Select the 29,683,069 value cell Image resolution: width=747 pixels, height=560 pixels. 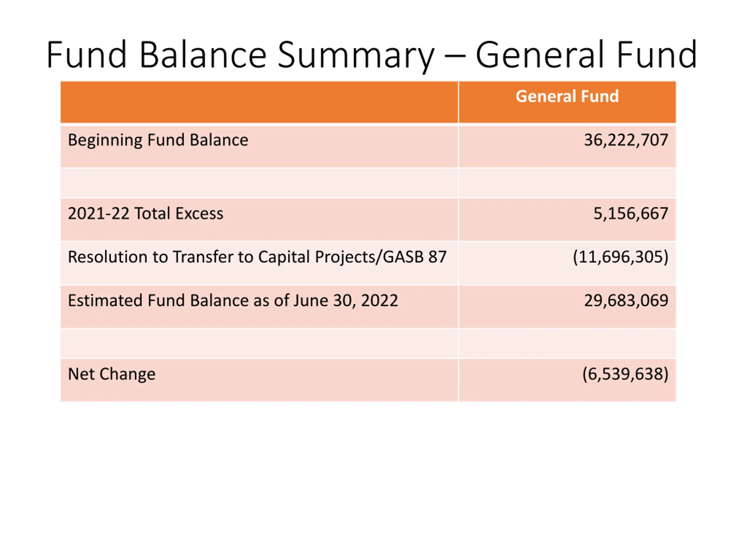[567, 307]
